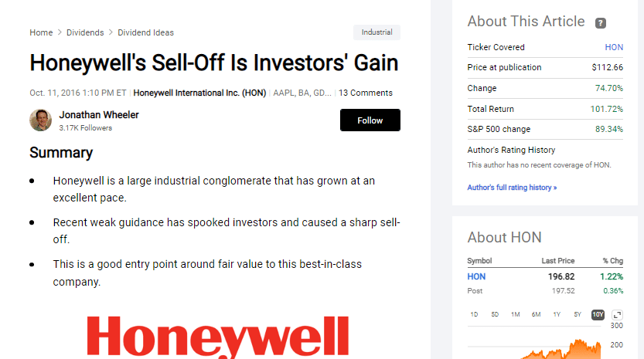Select the 5D chart range

(495, 315)
